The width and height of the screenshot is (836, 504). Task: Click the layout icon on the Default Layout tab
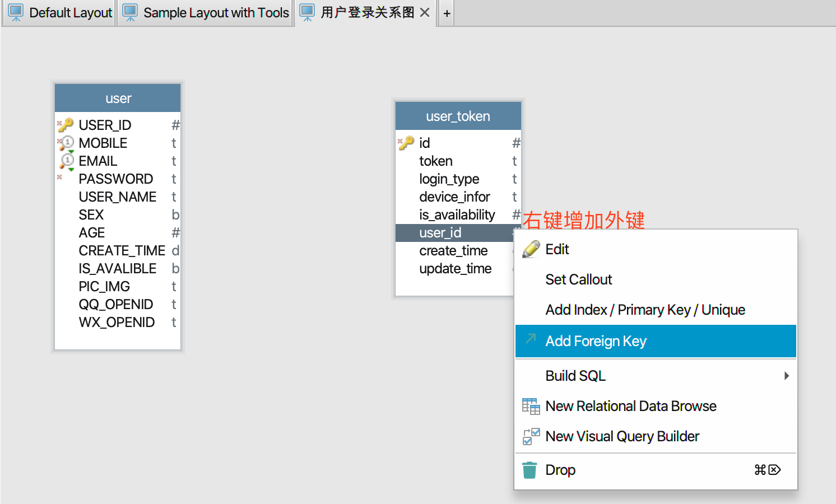coord(16,12)
